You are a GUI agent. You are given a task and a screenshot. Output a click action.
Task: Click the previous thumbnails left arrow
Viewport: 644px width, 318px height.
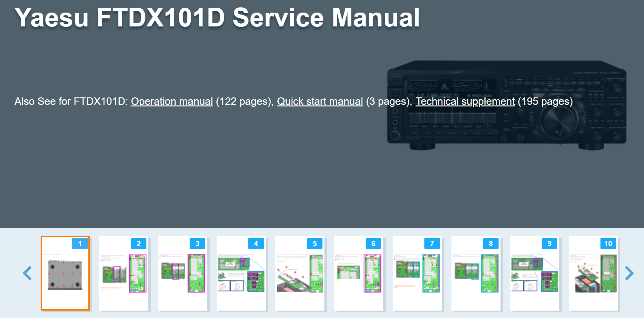pyautogui.click(x=27, y=273)
